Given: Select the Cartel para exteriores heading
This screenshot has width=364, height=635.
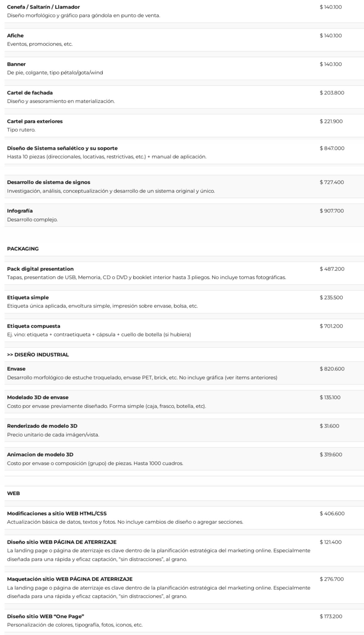Looking at the screenshot, I should [x=35, y=121].
